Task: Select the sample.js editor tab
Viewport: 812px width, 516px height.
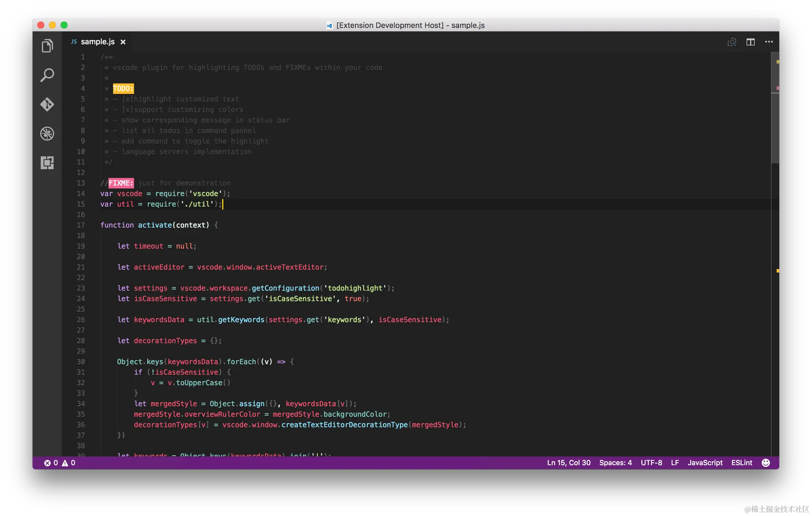Action: pos(97,42)
